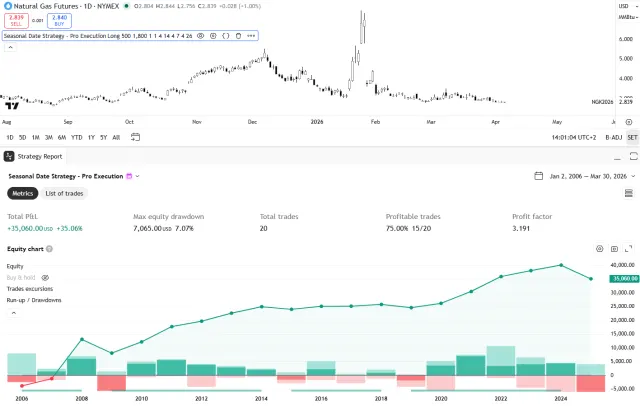Select the 1Y time range
The height and width of the screenshot is (406, 640).
point(91,138)
